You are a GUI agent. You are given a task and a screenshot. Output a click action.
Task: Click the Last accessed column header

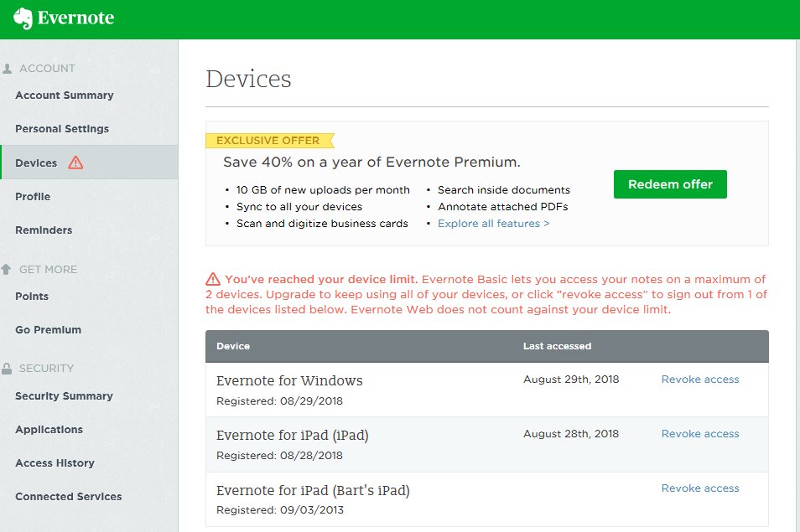point(557,346)
